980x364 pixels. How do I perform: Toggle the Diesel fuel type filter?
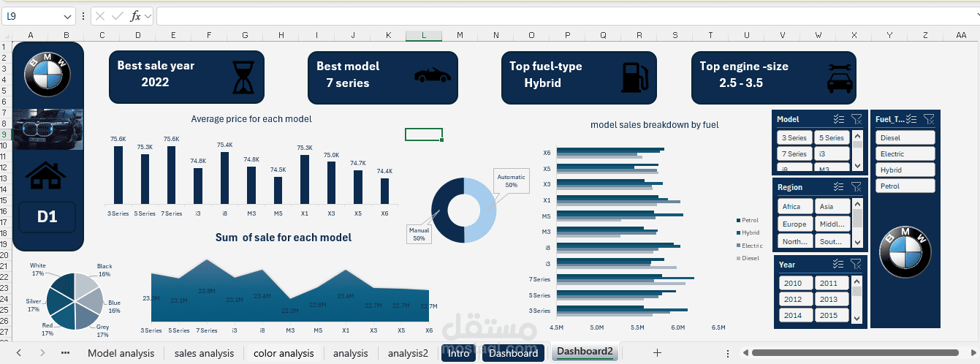[x=905, y=138]
